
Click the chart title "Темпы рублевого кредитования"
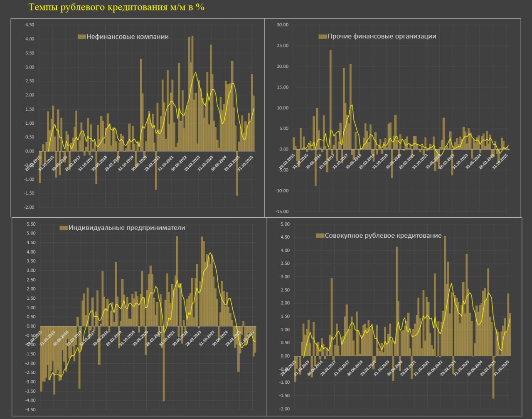(x=116, y=7)
